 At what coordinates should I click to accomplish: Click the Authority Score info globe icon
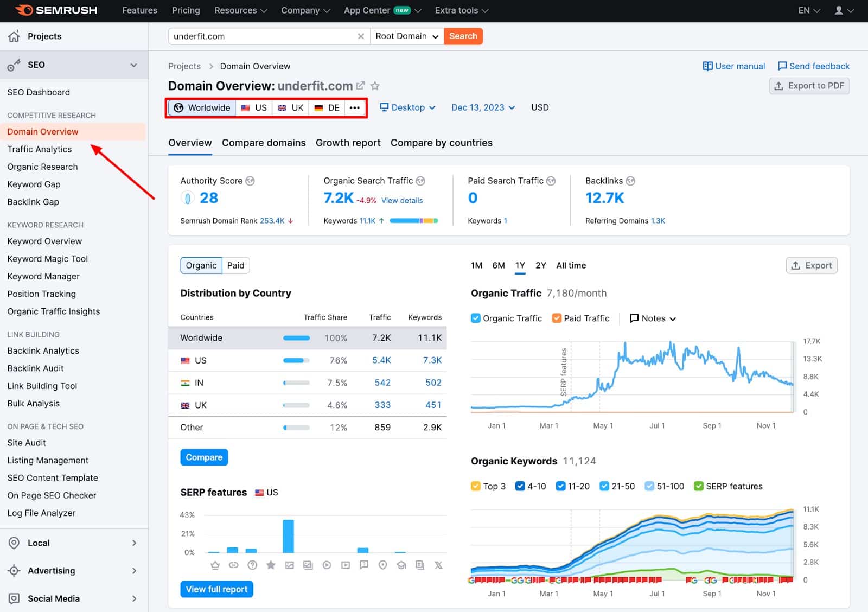250,181
